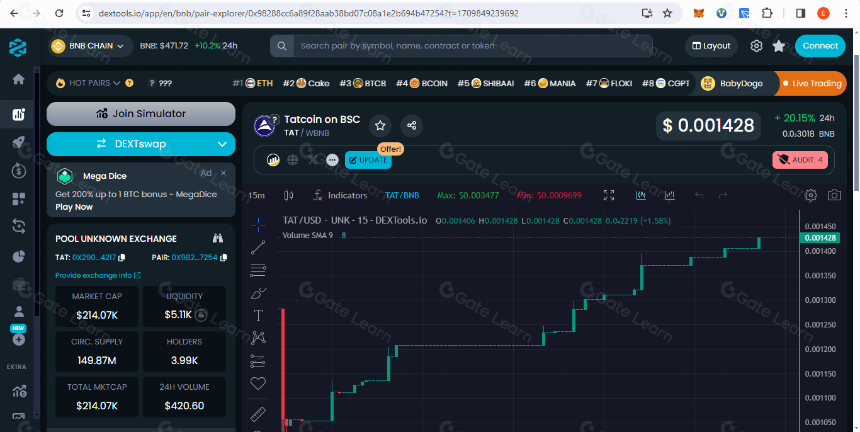Add Tatcoin pair to favorites star

tap(380, 126)
